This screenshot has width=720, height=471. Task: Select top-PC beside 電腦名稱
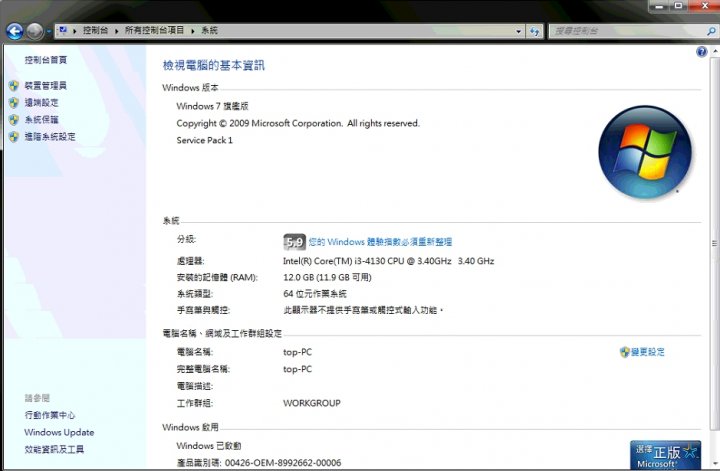(x=298, y=352)
